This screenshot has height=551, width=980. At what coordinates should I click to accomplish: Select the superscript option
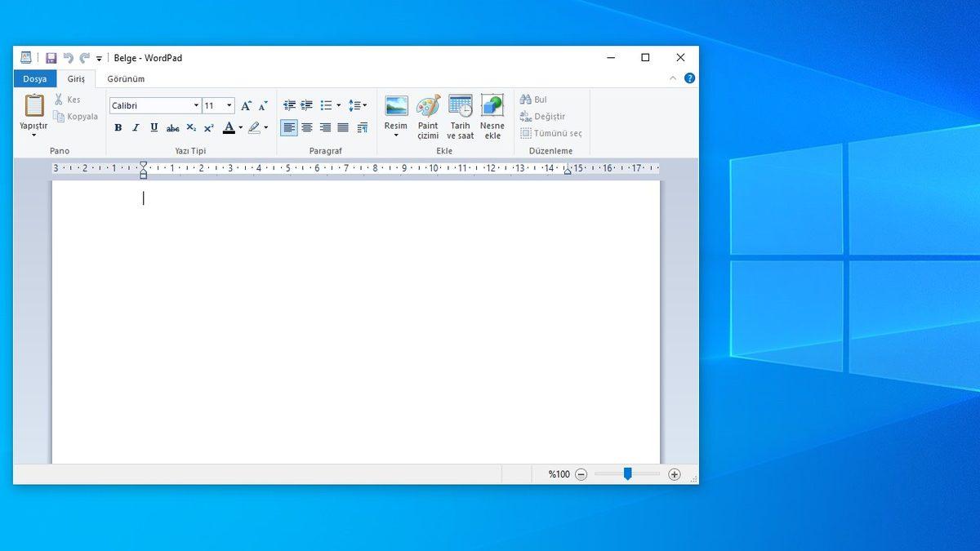207,128
